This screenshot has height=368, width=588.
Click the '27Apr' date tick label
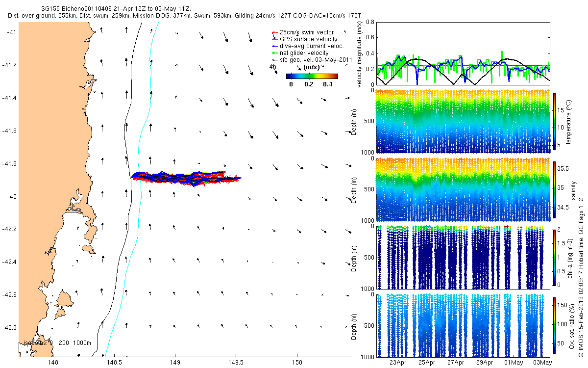click(456, 363)
